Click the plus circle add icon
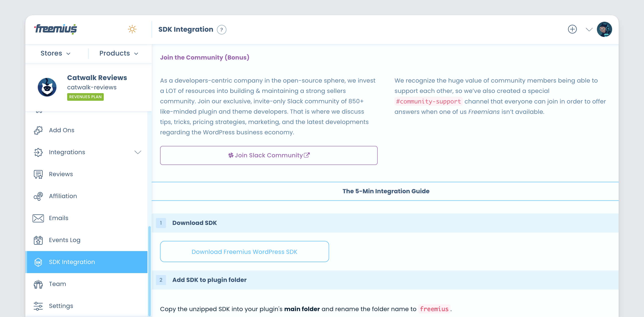644x317 pixels. (x=572, y=29)
